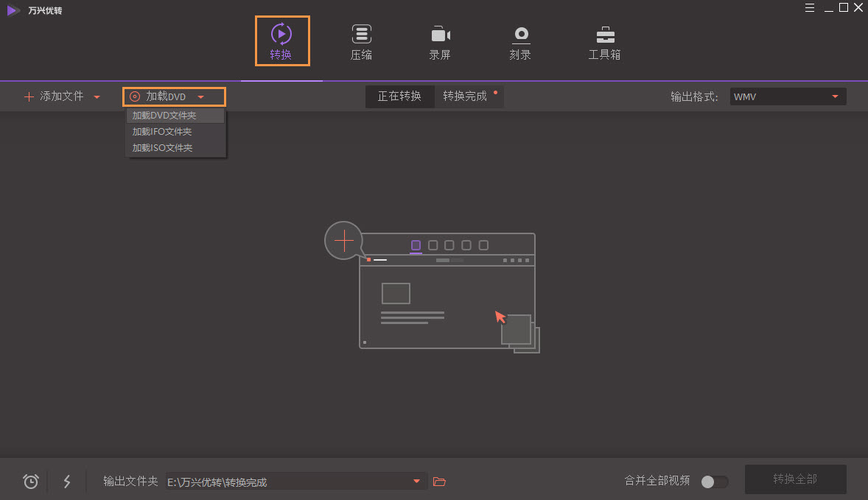Open the hamburger menu at top right
This screenshot has width=868, height=500.
[x=809, y=8]
